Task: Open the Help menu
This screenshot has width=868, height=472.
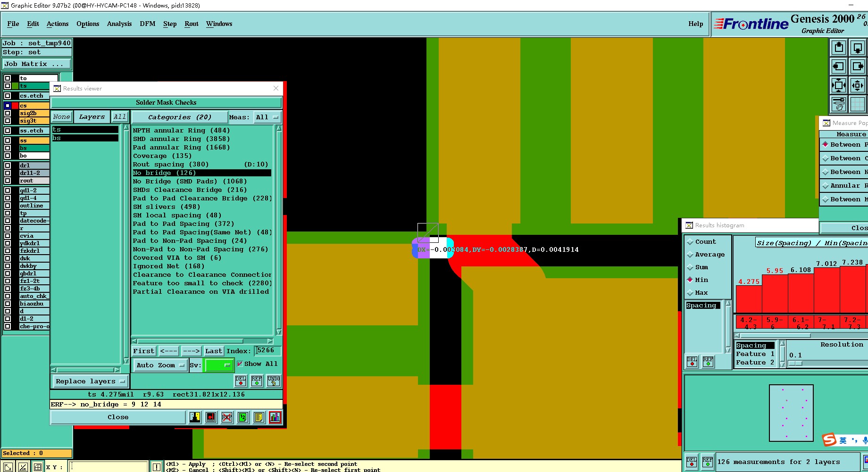Action: tap(695, 24)
